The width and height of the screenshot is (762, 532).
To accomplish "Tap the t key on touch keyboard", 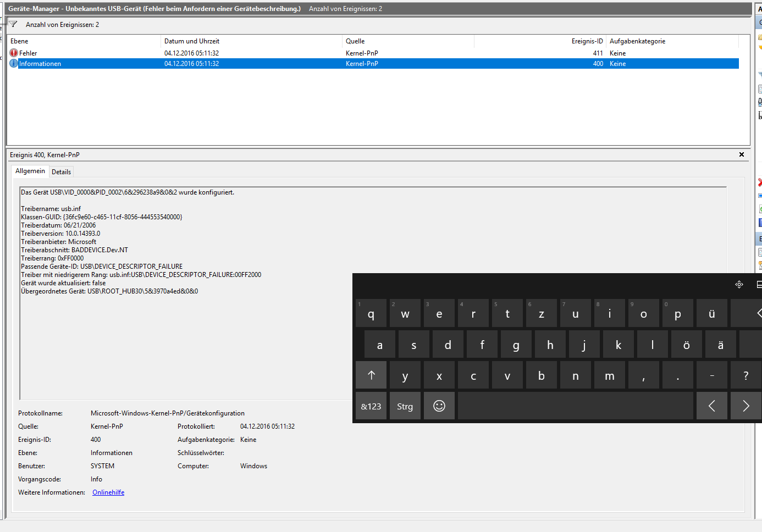I will (507, 313).
